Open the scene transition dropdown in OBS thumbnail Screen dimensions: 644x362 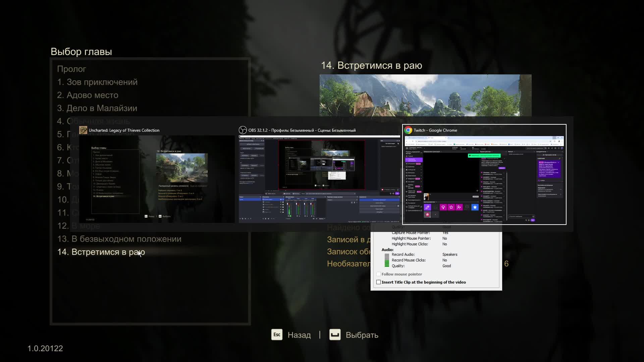(357, 199)
